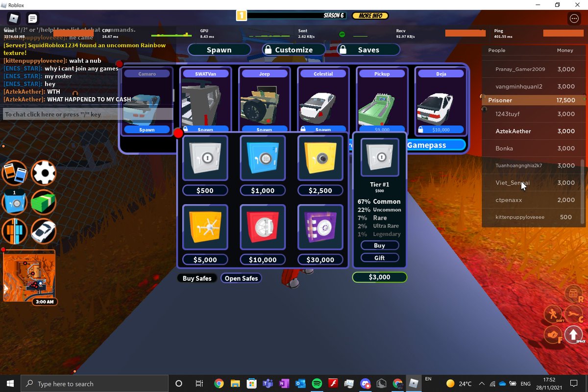Select the Prisoner team row
The height and width of the screenshot is (392, 588).
[533, 100]
